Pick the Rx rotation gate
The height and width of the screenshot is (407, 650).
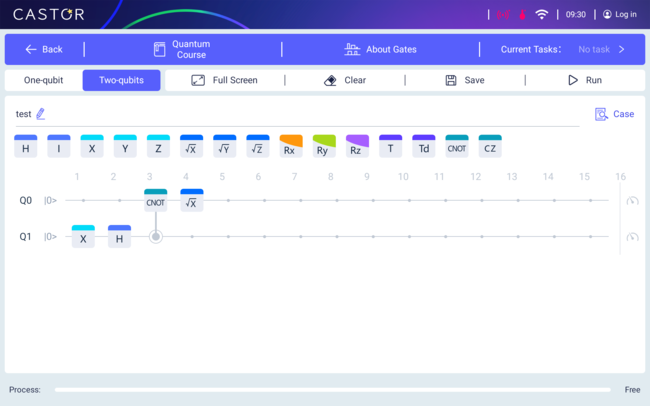290,147
